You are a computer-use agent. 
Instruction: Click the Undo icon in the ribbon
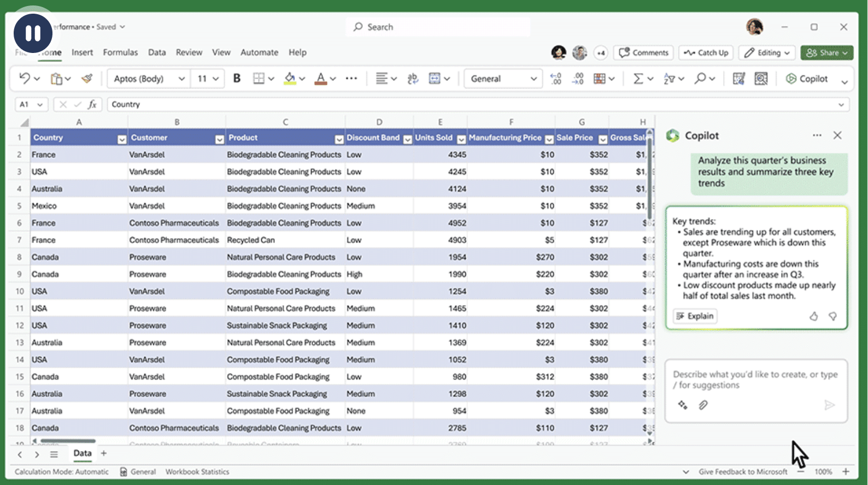pyautogui.click(x=24, y=78)
